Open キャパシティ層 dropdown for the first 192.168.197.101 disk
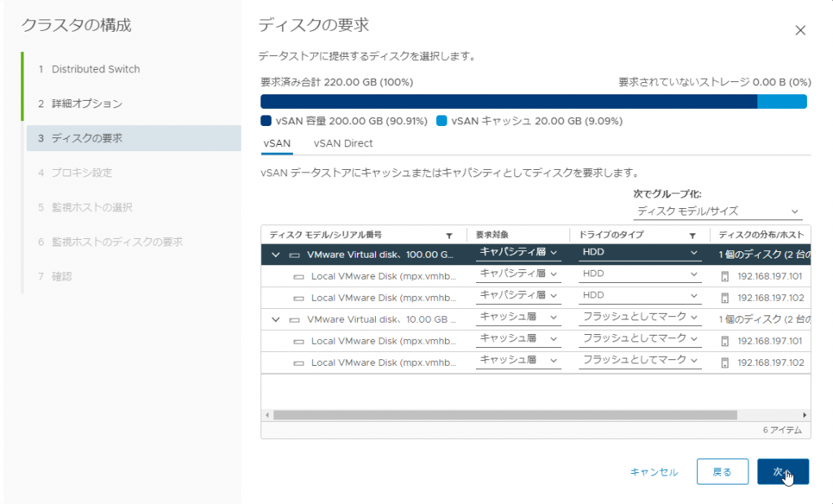The image size is (833, 504). [x=518, y=274]
